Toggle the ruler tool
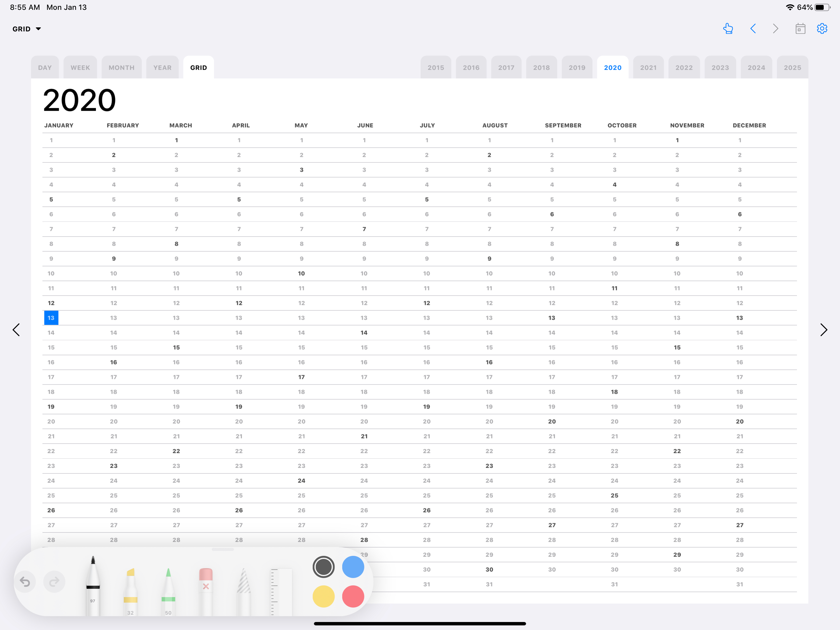This screenshot has height=630, width=840. click(281, 592)
